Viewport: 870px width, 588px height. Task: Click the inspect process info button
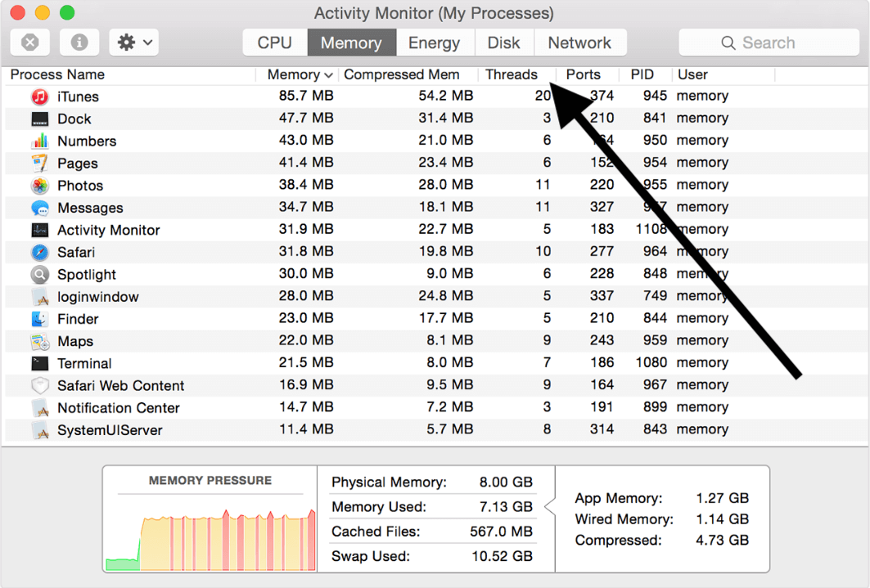coord(79,42)
